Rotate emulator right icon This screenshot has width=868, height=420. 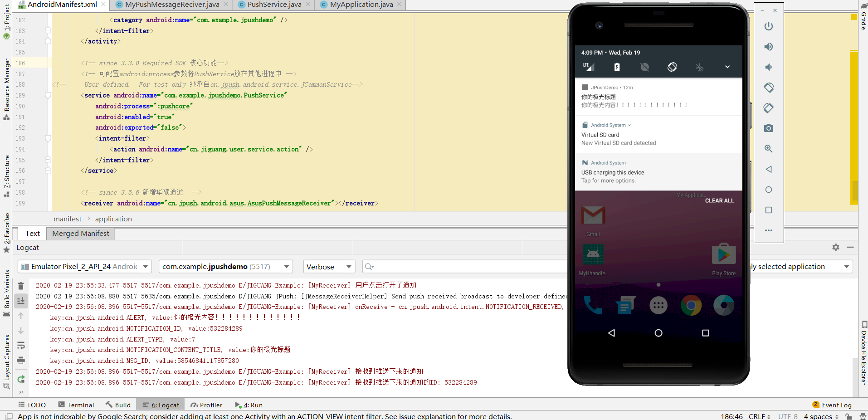tap(768, 108)
